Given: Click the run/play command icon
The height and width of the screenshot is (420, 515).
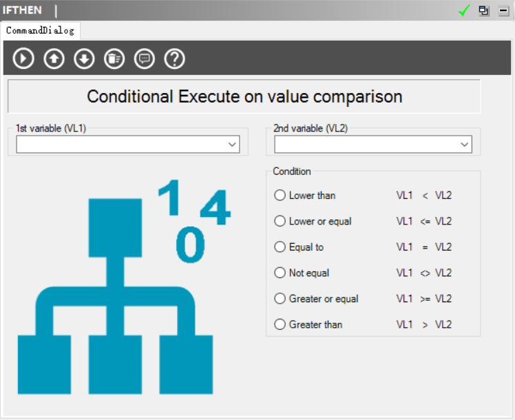Looking at the screenshot, I should [x=23, y=59].
